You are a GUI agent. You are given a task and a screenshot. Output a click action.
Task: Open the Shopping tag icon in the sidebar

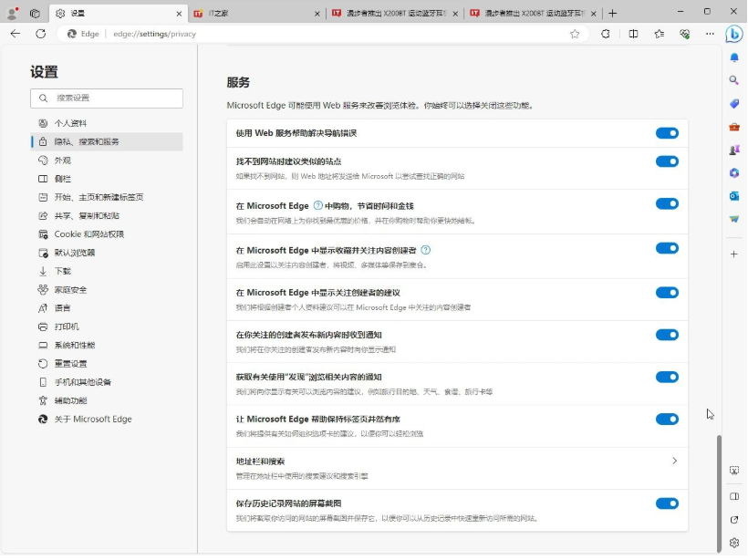[x=734, y=103]
